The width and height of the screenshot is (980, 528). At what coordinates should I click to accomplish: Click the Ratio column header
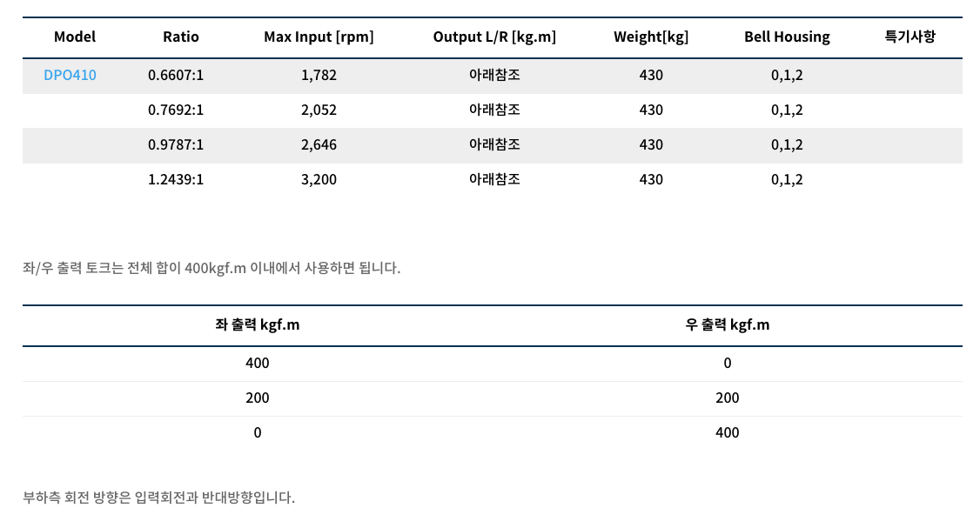click(181, 37)
